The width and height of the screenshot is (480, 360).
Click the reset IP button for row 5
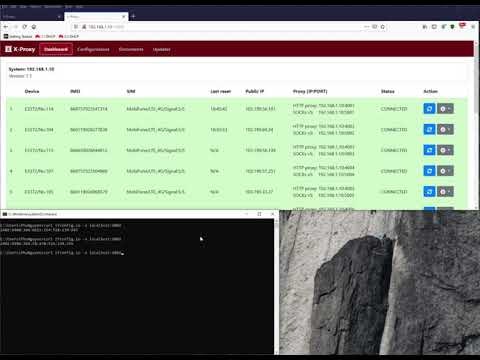(x=429, y=192)
